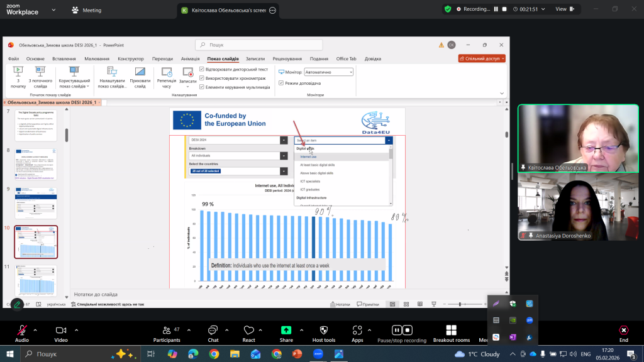The width and height of the screenshot is (644, 362).
Task: Click the Нотатки button in status bar
Action: click(x=340, y=304)
